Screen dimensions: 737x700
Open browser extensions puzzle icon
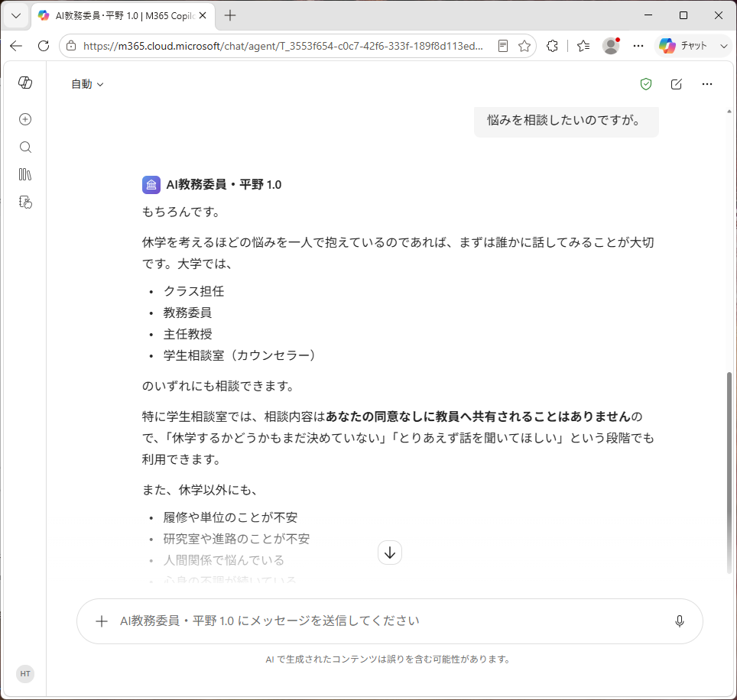pyautogui.click(x=552, y=46)
